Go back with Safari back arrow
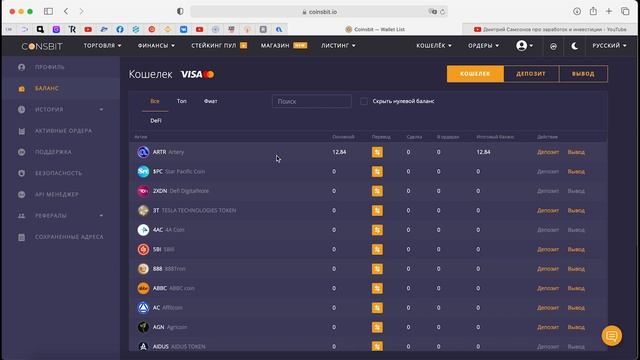 66,11
